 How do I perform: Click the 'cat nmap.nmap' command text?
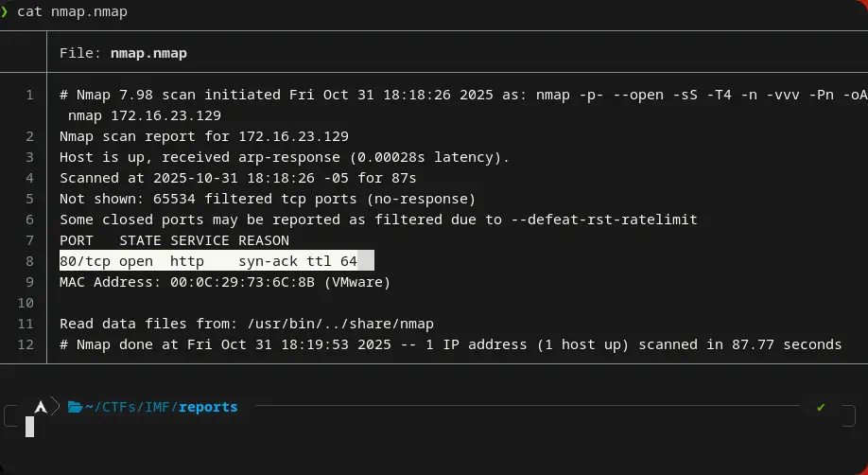point(72,11)
